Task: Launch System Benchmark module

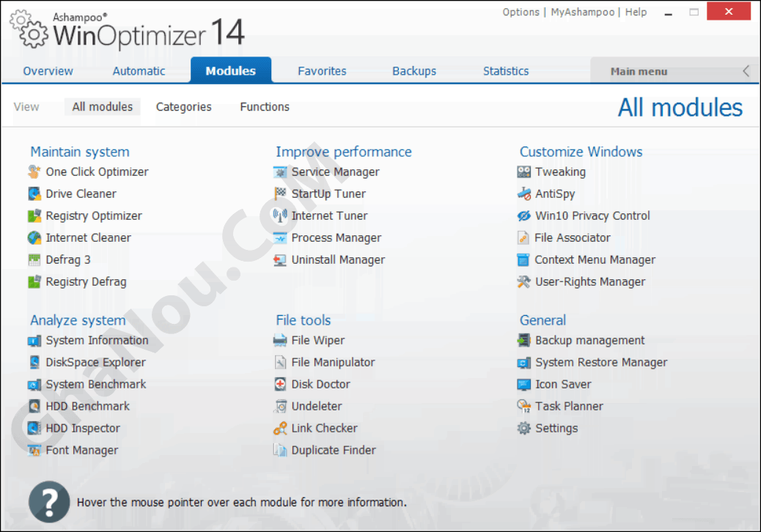Action: 95,384
